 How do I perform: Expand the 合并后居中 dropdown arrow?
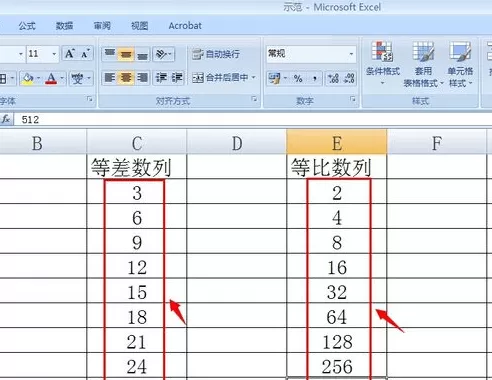[x=254, y=78]
